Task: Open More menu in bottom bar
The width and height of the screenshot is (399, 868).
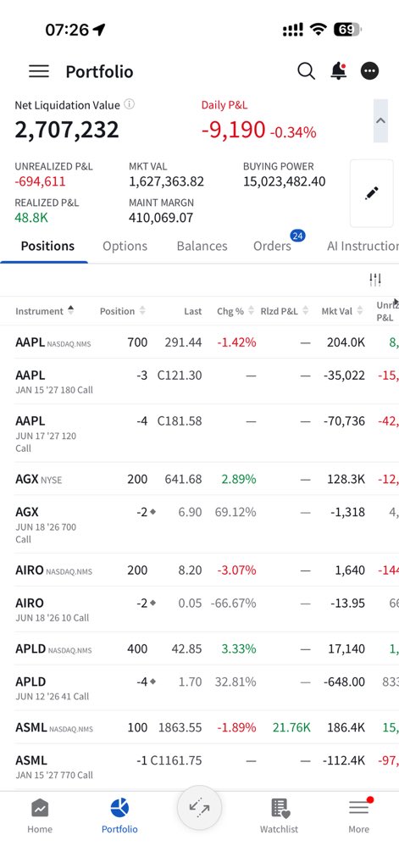Action: click(358, 816)
